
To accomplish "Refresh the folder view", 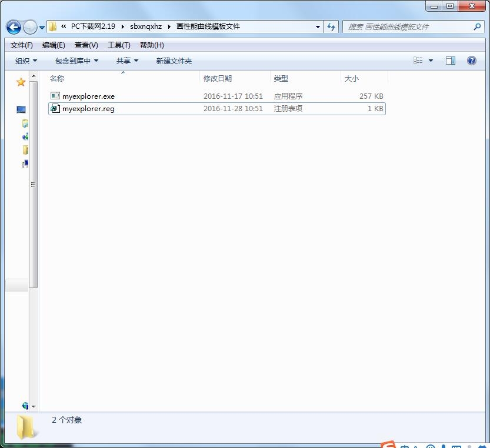I will (331, 27).
